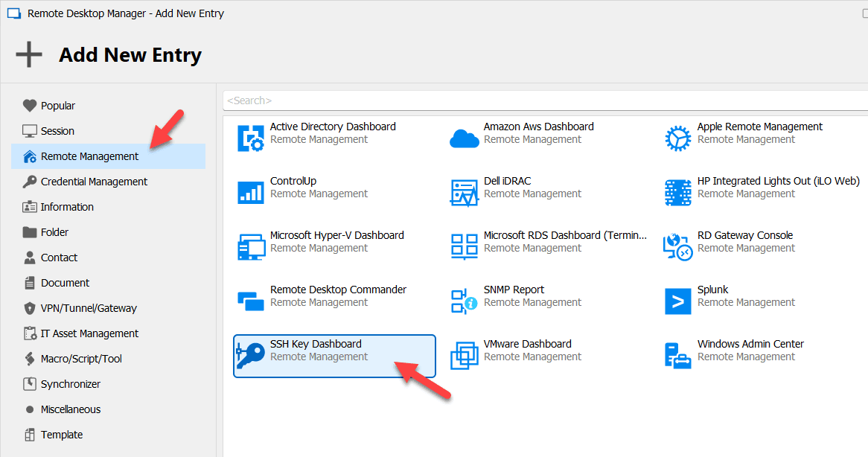This screenshot has width=868, height=457.
Task: Choose the SSH Key Dashboard entry label
Action: tap(316, 344)
